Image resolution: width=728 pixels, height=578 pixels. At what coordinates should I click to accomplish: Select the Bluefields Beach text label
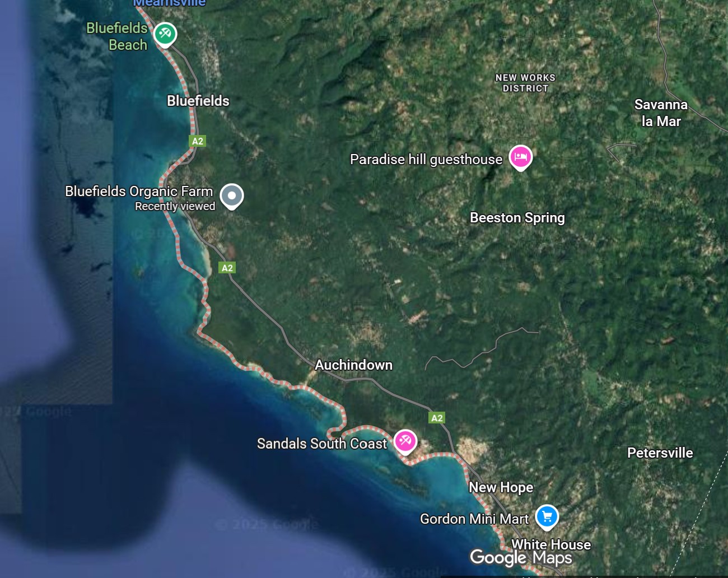pos(117,36)
